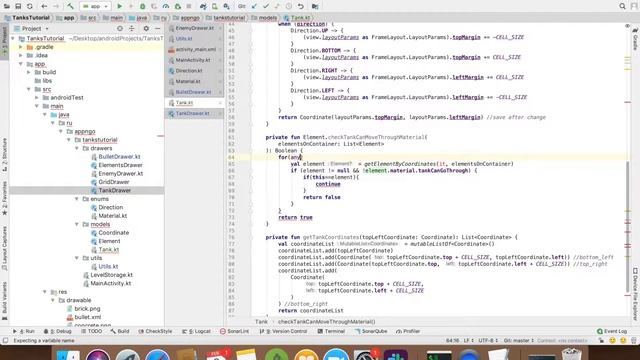Screen dimensions: 640x360
Task: Open the Project view type dropdown
Action: point(32,29)
